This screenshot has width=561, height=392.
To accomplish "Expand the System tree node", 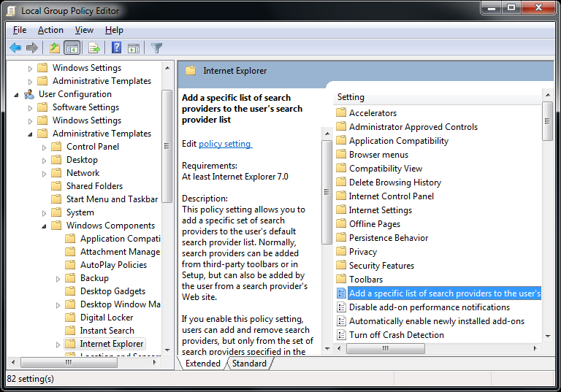I will 44,213.
